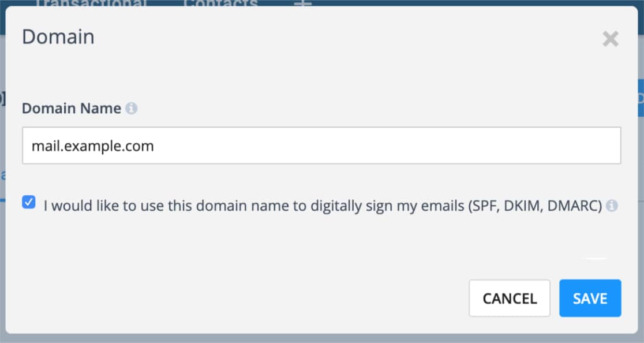Focus the Domain Name input field
This screenshot has height=343, width=644.
(321, 146)
